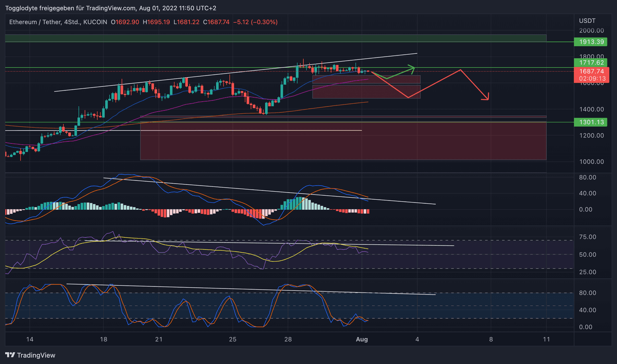Click the '28' date on time axis

[288, 339]
